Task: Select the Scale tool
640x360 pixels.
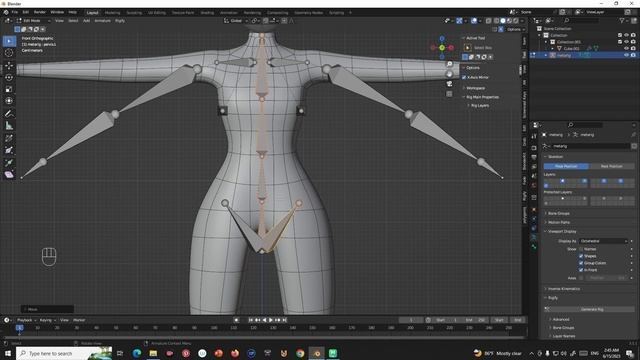Action: click(9, 89)
